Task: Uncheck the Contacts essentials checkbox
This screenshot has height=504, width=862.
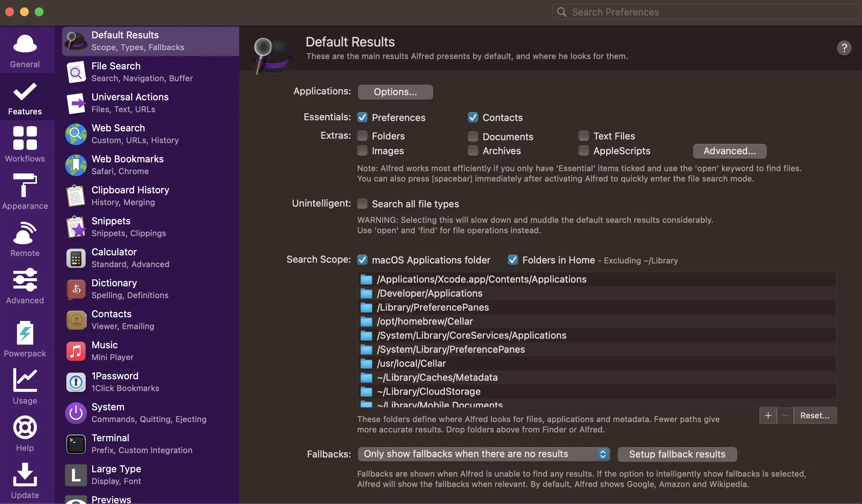Action: pos(473,117)
